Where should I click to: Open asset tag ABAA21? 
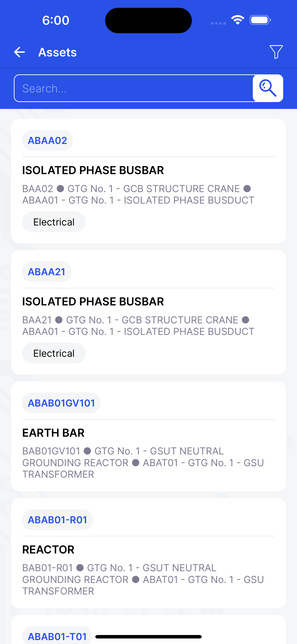point(47,272)
